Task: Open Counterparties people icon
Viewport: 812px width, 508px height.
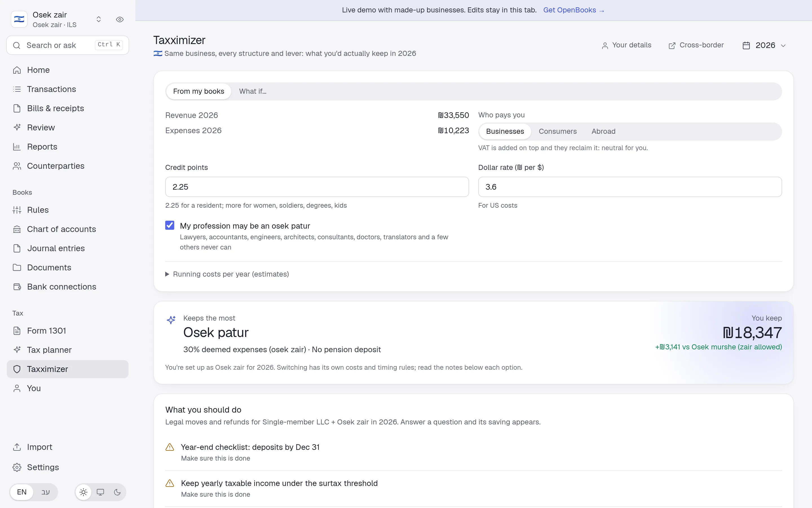Action: coord(17,166)
